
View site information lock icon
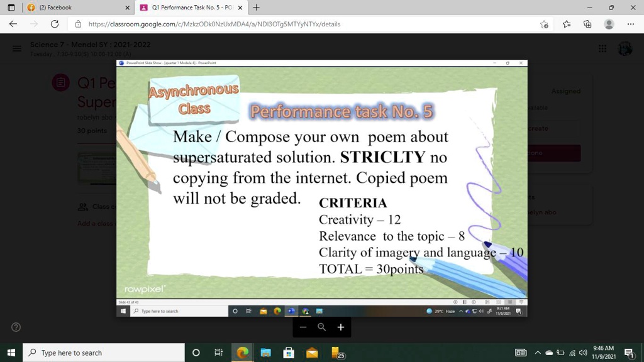point(78,25)
